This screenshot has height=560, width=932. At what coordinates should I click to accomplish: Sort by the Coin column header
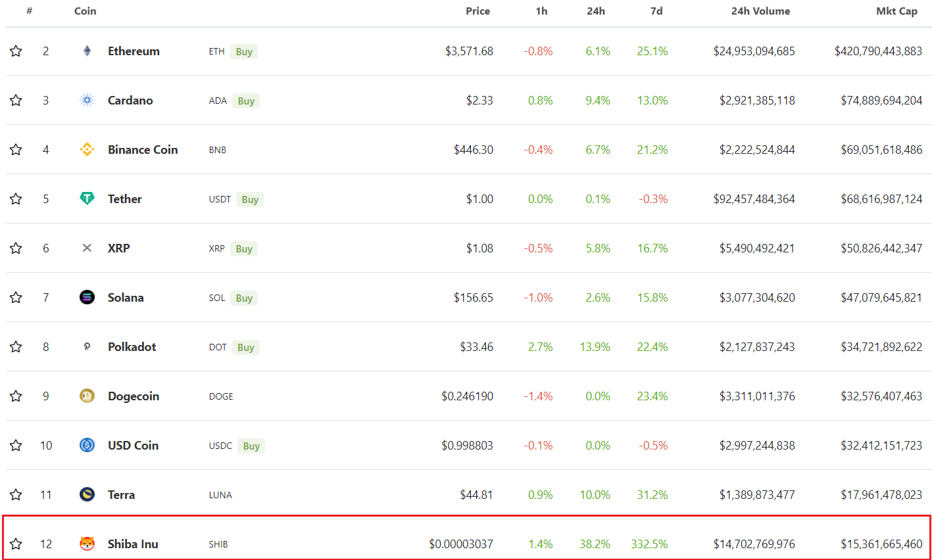tap(86, 11)
